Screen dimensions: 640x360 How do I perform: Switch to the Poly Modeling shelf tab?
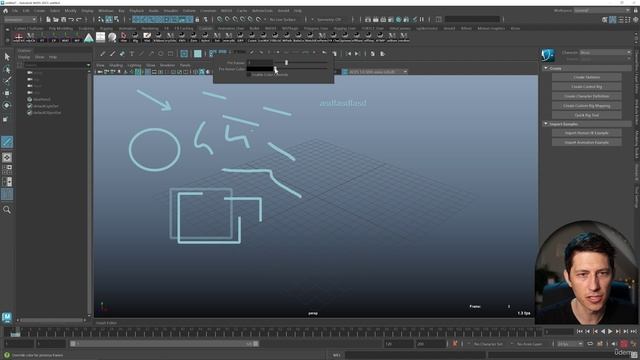click(x=61, y=29)
